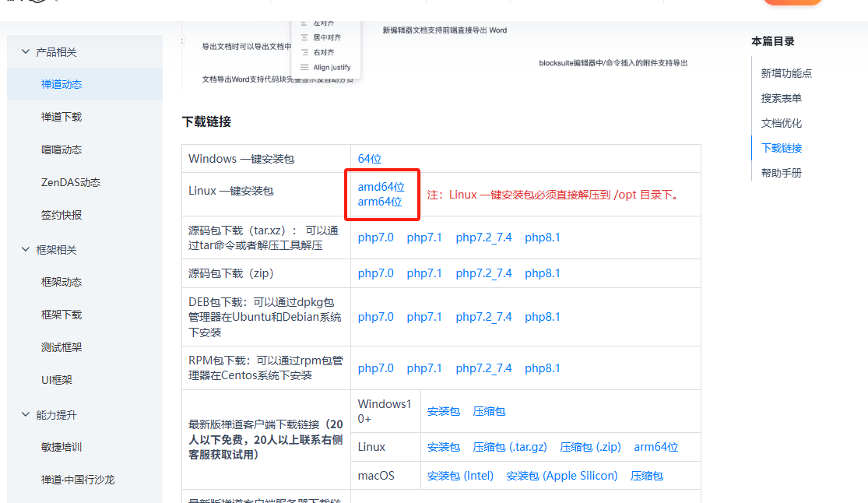Download the macOS Apple Silicon 安装包
868x503 pixels.
562,475
